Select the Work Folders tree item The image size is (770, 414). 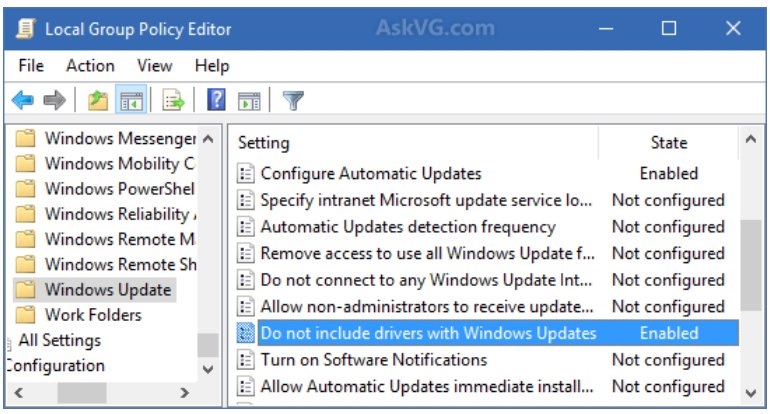point(93,315)
